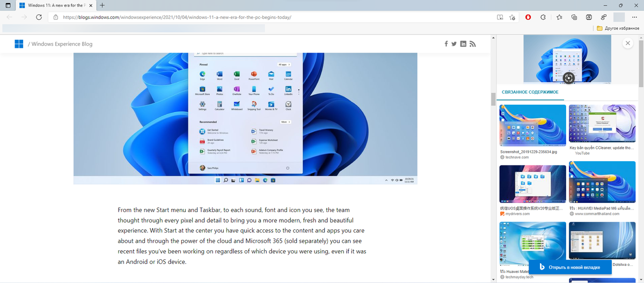Image resolution: width=644 pixels, height=283 pixels.
Task: Select the СВЯЗАННОЕ СОДЕРЖИМОЕ tab
Action: [x=530, y=92]
